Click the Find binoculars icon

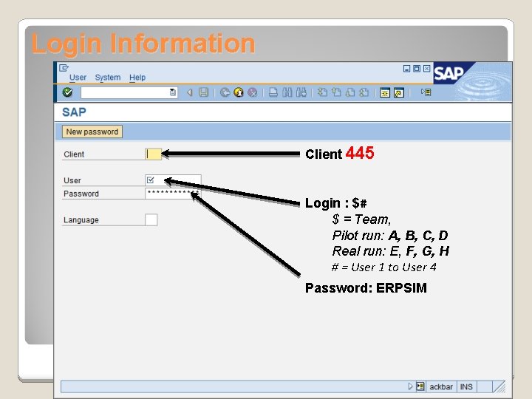(287, 92)
